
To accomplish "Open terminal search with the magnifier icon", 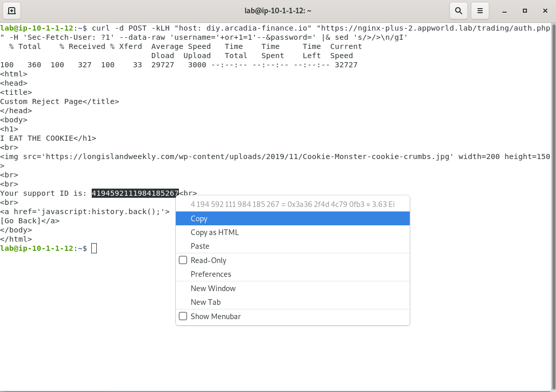I will coord(459,11).
